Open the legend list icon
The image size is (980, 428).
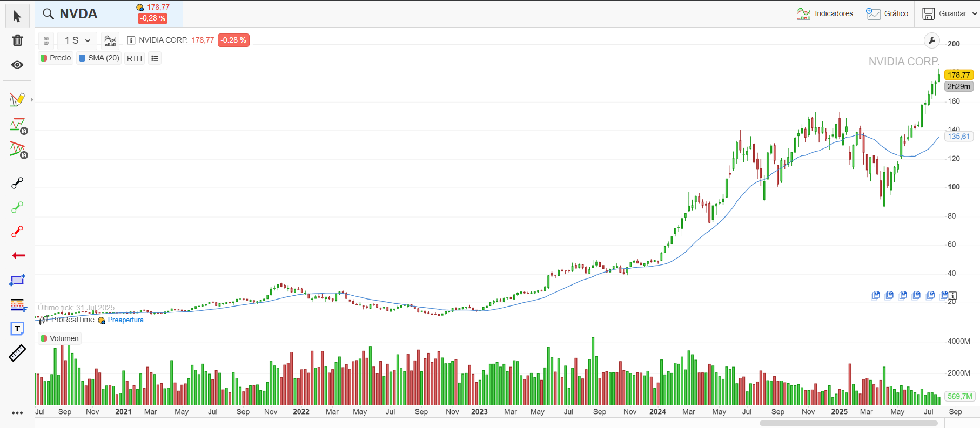155,58
